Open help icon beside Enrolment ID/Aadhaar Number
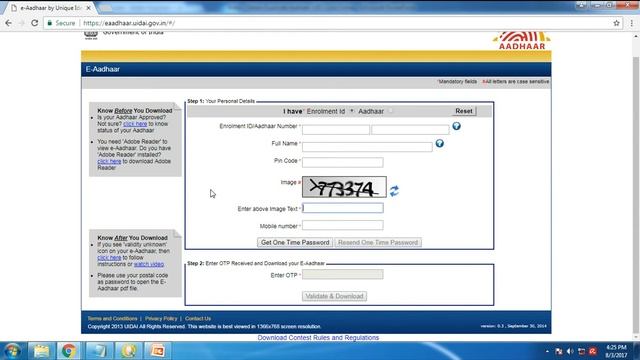Image resolution: width=640 pixels, height=360 pixels. click(456, 126)
